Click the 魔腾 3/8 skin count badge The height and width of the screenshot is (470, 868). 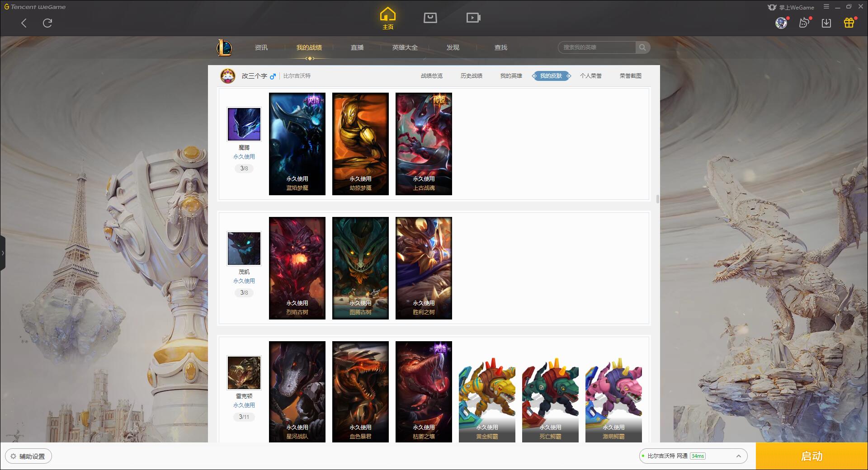click(x=244, y=169)
